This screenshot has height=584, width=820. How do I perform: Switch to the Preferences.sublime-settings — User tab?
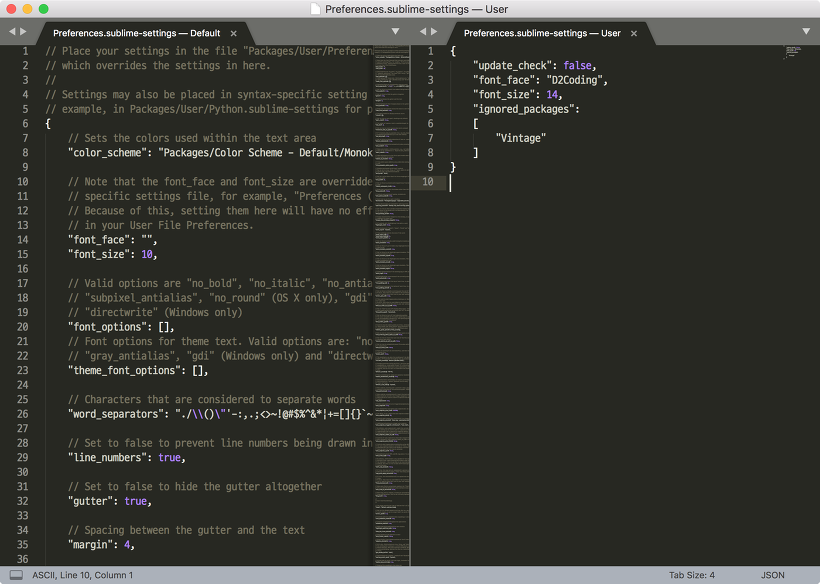pos(542,33)
